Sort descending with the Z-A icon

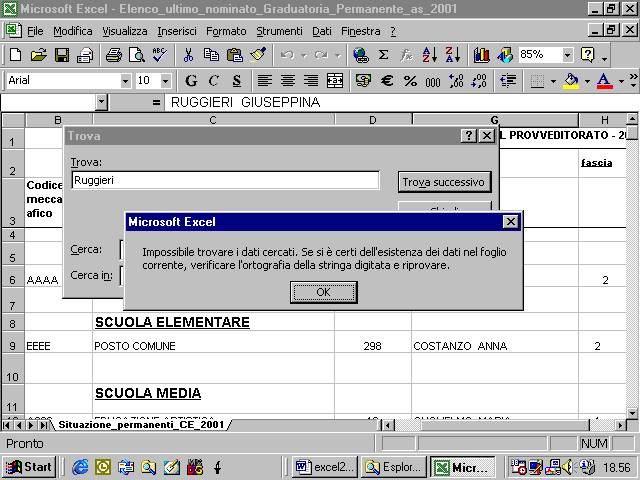click(x=453, y=55)
